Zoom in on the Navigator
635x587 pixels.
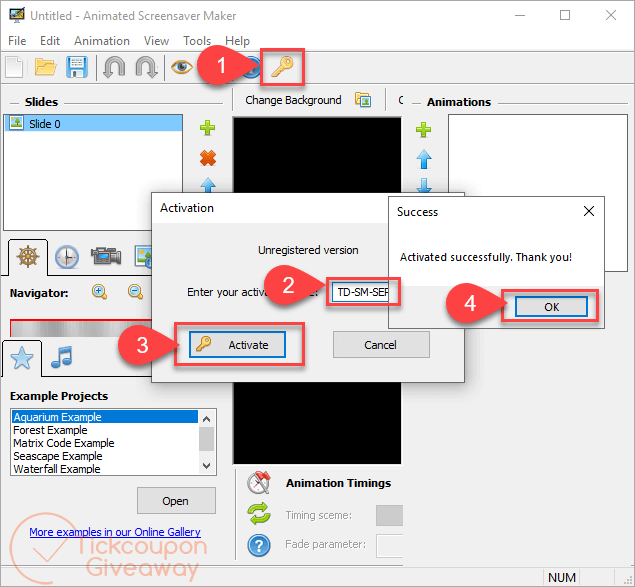99,292
